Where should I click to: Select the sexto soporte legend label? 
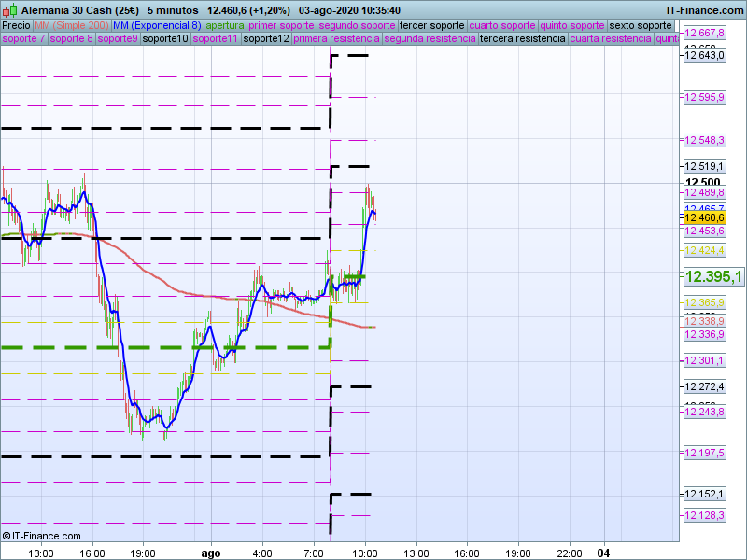(x=641, y=25)
